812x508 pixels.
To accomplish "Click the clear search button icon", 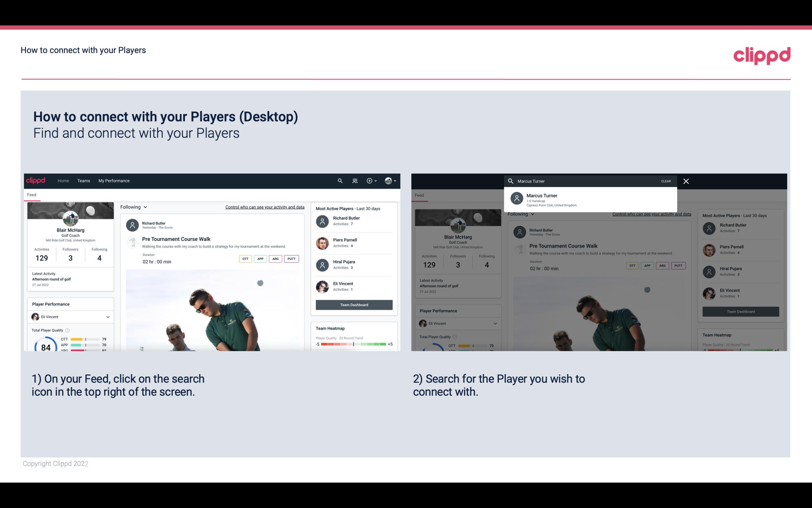I will 666,181.
